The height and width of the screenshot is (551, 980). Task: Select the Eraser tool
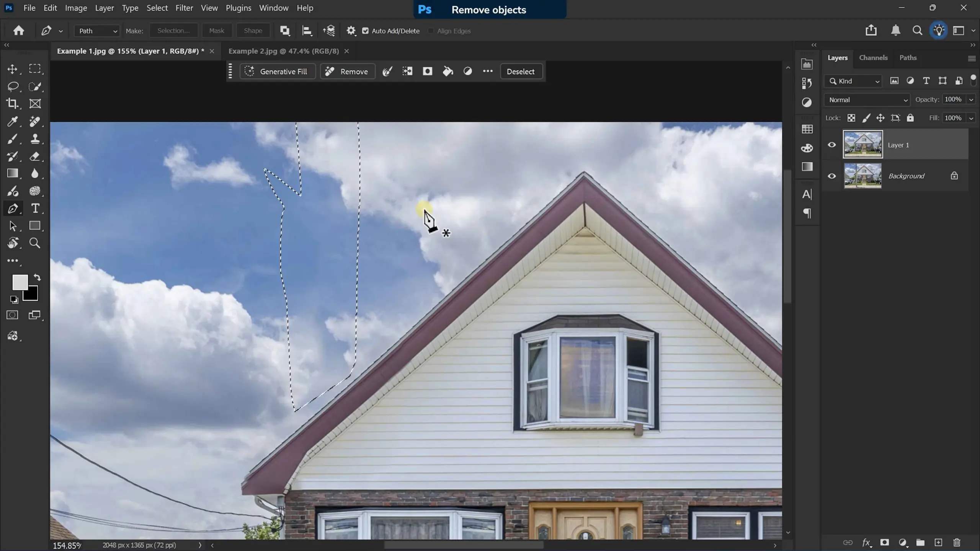(x=35, y=156)
